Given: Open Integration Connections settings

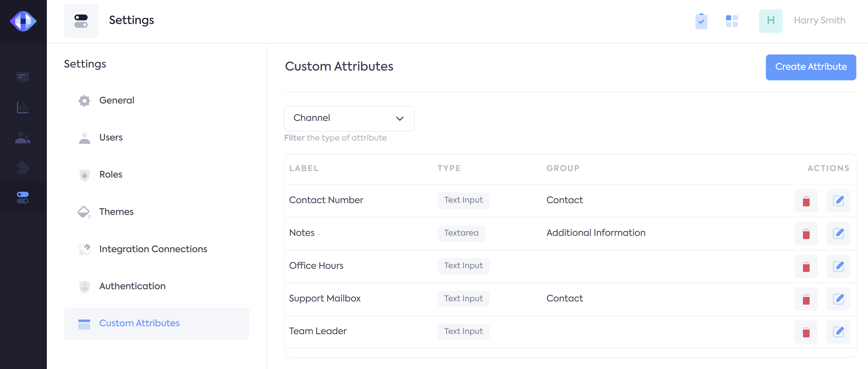Looking at the screenshot, I should (x=153, y=249).
